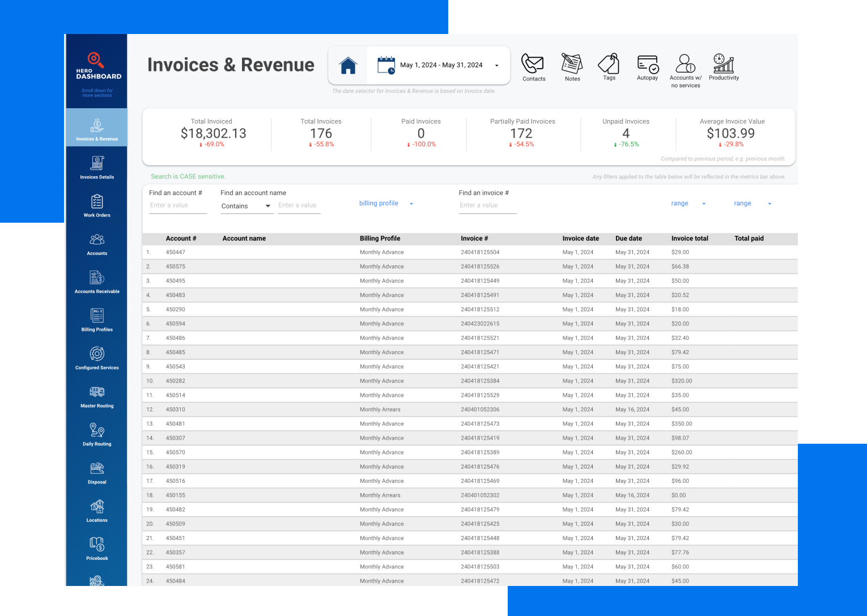
Task: Open Tags from top toolbar
Action: pyautogui.click(x=609, y=67)
